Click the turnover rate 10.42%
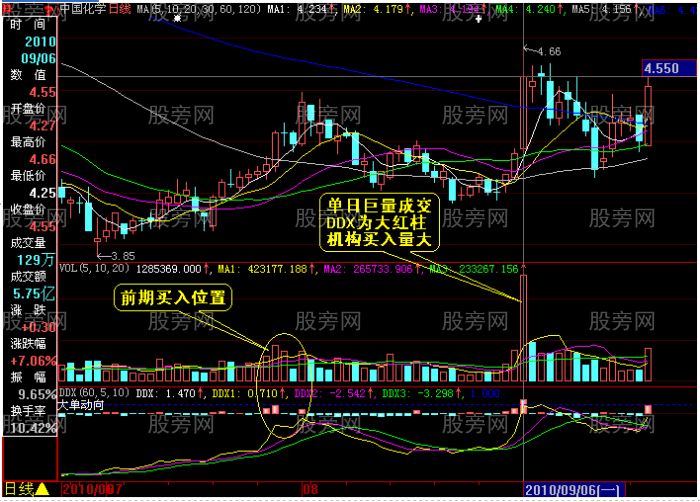 coord(33,428)
